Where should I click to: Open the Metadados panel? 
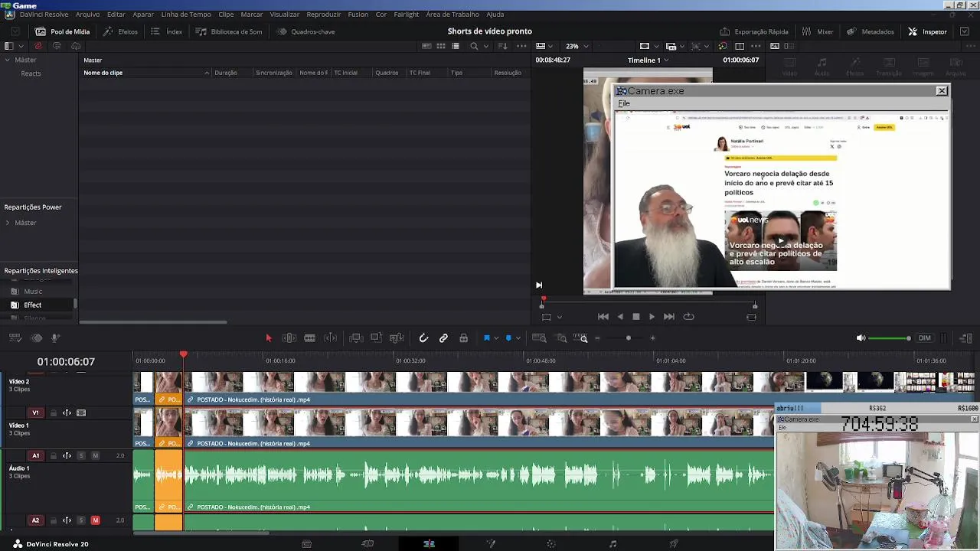pyautogui.click(x=870, y=31)
